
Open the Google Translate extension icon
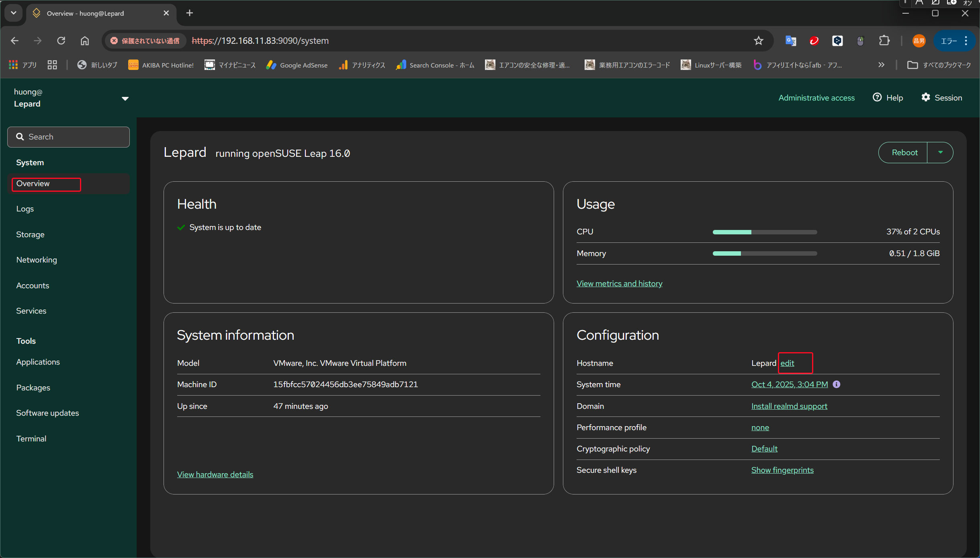790,41
